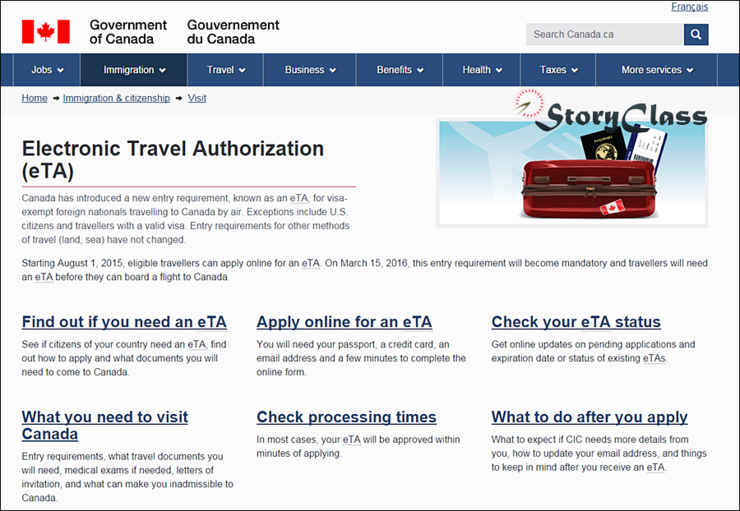Click the 'See if citizens of your country' text
This screenshot has width=740, height=511.
pyautogui.click(x=124, y=358)
